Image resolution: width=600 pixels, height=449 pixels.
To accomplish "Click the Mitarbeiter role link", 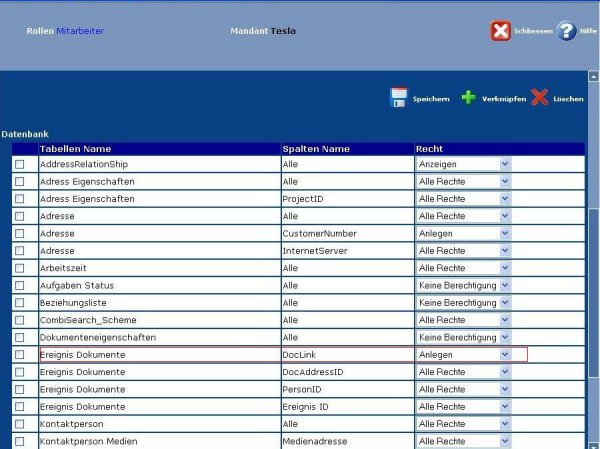I will [x=80, y=31].
